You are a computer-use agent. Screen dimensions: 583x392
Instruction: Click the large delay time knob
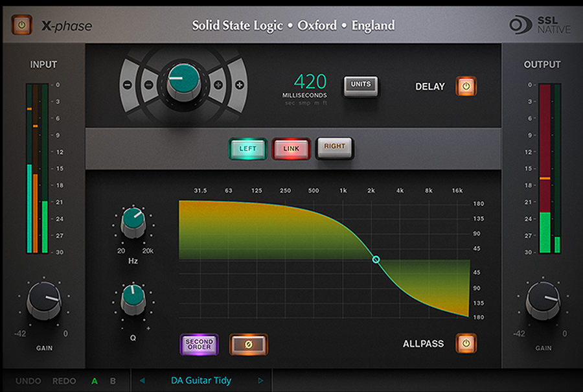[x=183, y=82]
